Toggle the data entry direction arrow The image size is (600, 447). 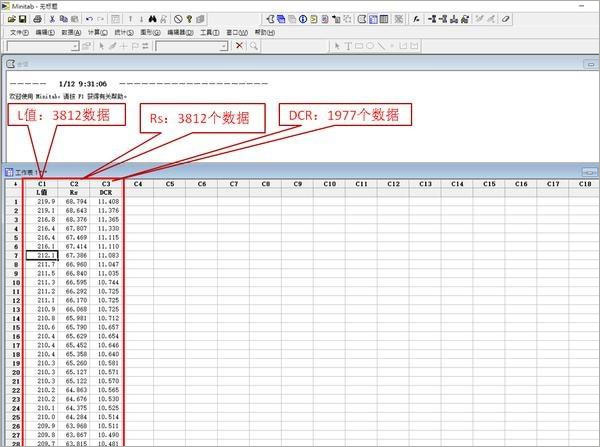[16, 184]
